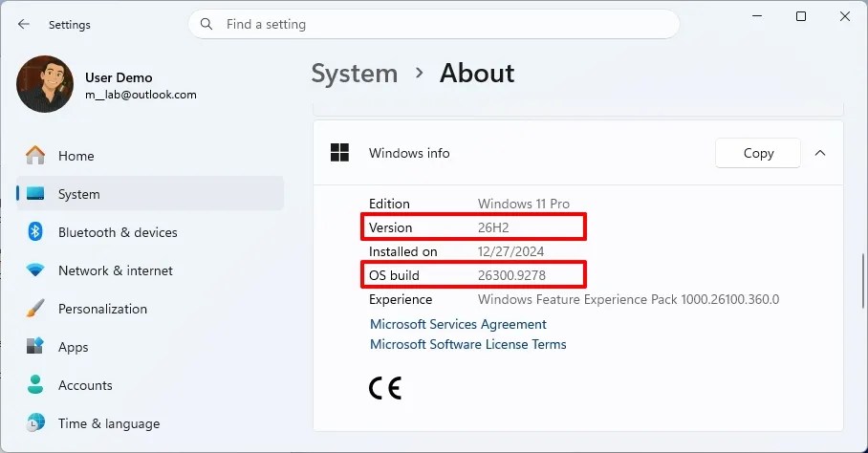Viewport: 868px width, 453px height.
Task: Click the m__lab@outlook.com email text
Action: (141, 95)
